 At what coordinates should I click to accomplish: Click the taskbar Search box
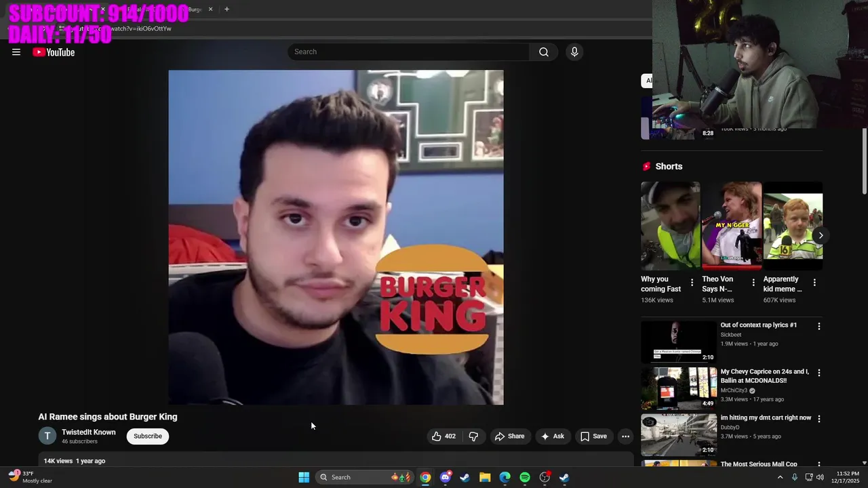tap(365, 477)
